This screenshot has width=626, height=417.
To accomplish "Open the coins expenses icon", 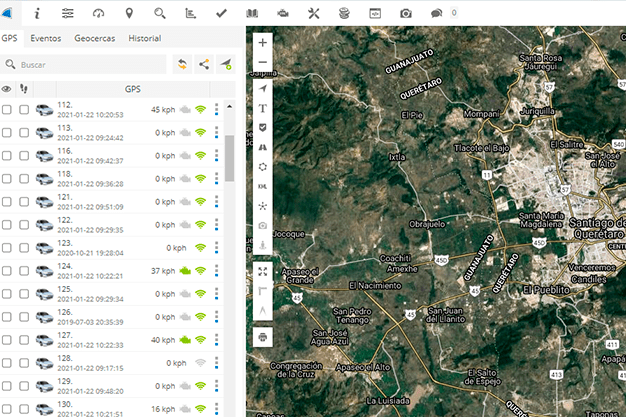I will point(344,14).
